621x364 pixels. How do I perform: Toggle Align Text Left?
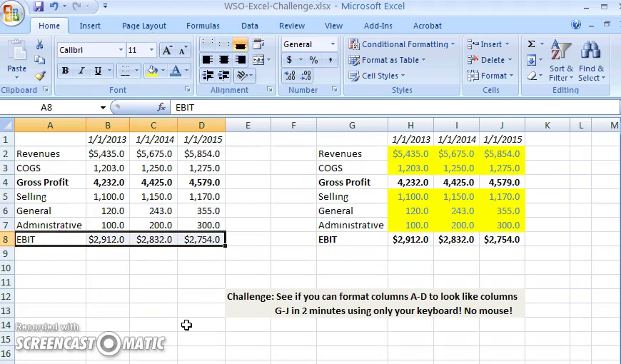208,60
